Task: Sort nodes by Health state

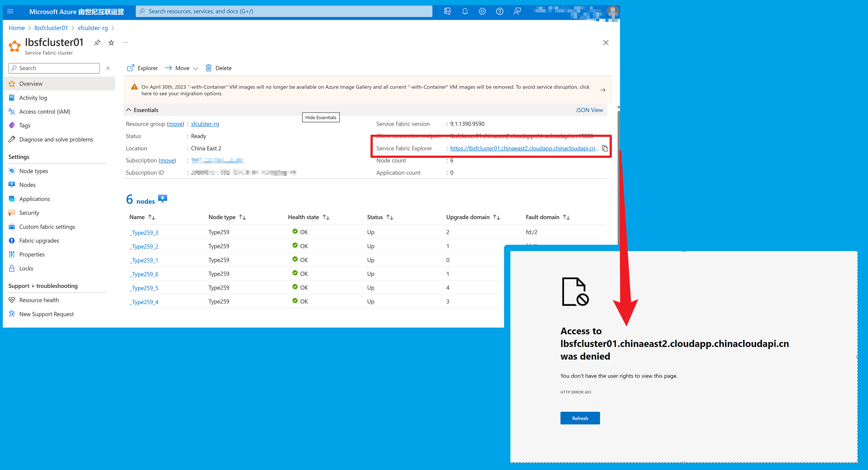Action: pos(326,217)
